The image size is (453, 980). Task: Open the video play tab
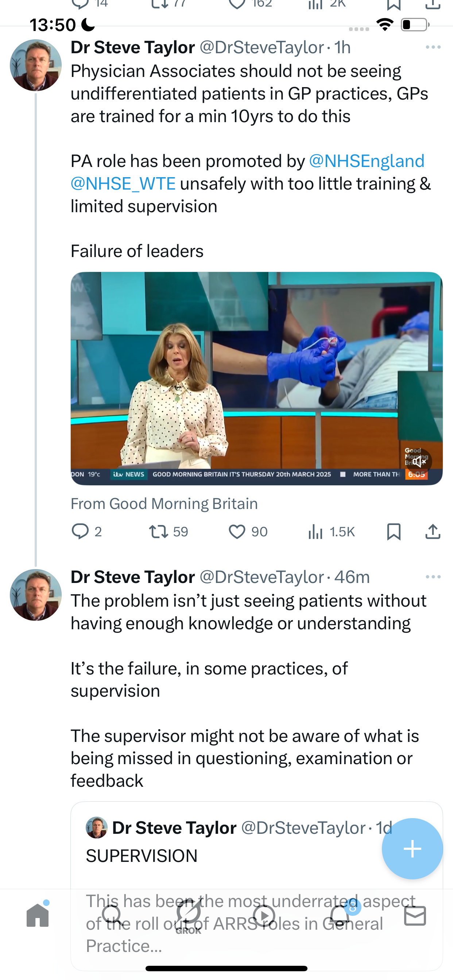[264, 916]
